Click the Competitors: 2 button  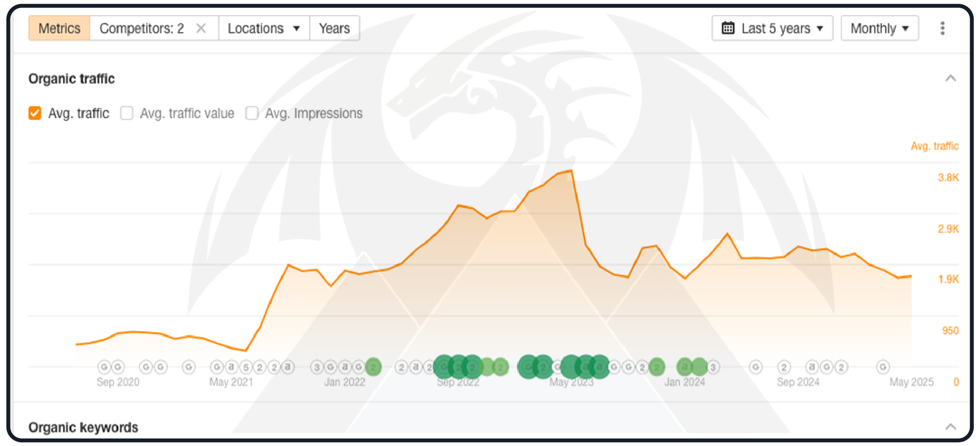pyautogui.click(x=142, y=28)
